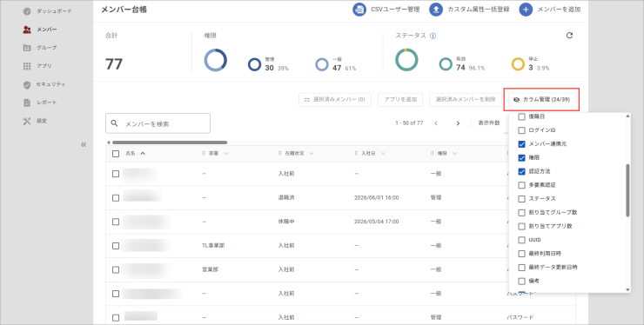The height and width of the screenshot is (325, 644).
Task: Open the 部署 column filter chevron
Action: click(x=226, y=154)
